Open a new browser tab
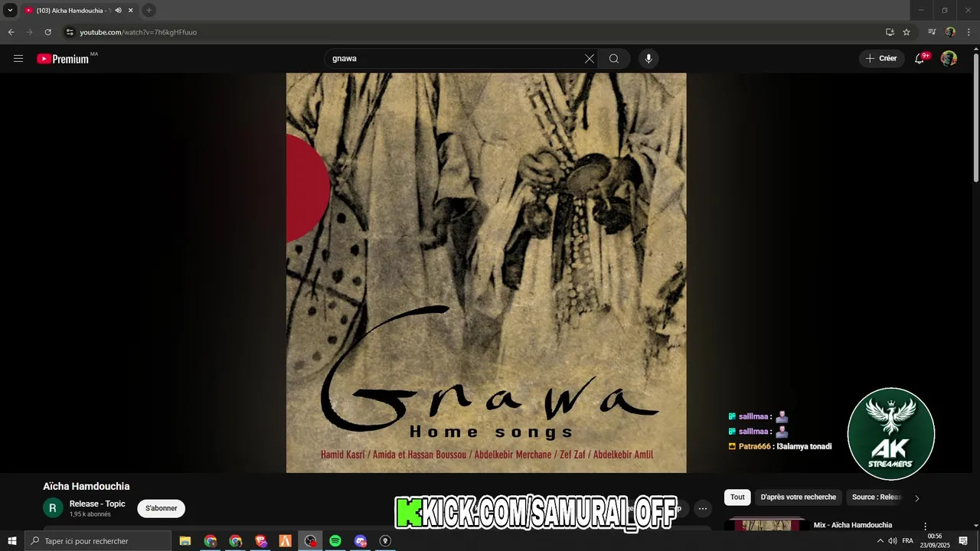Image resolution: width=980 pixels, height=551 pixels. point(149,10)
